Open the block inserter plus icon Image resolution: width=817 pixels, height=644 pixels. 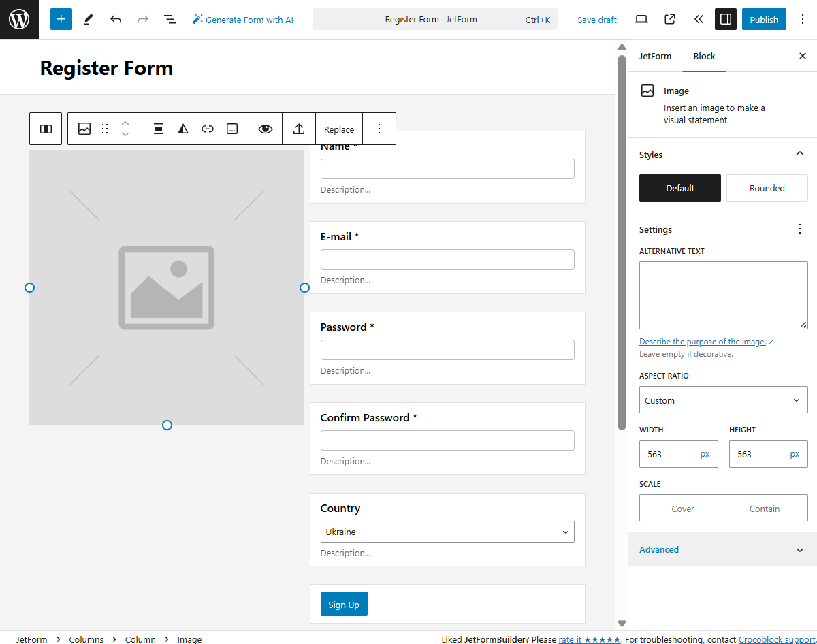tap(61, 19)
